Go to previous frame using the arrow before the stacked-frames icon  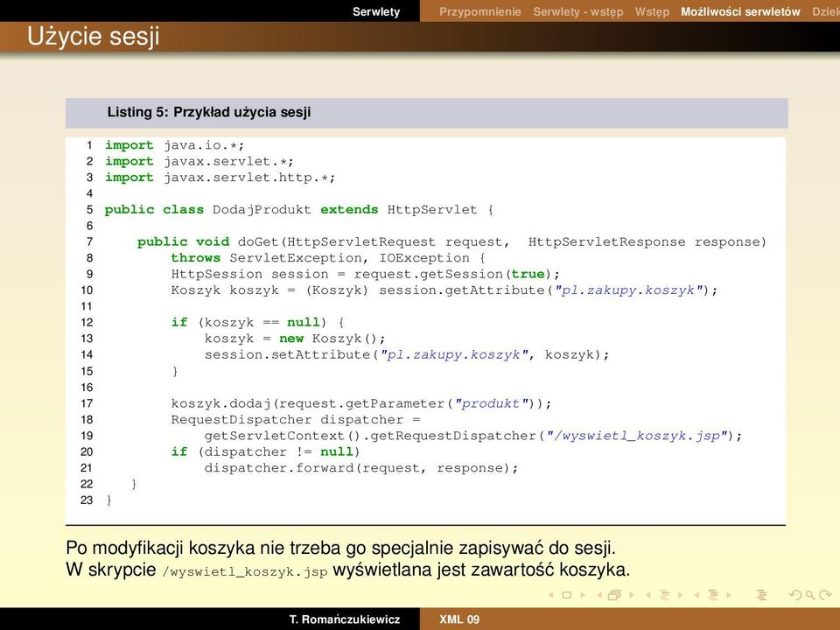tap(599, 595)
